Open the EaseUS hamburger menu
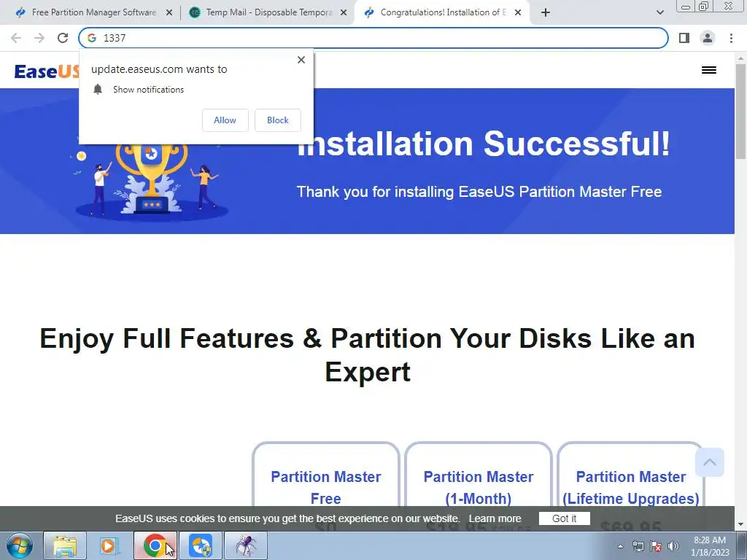747x560 pixels. tap(709, 70)
